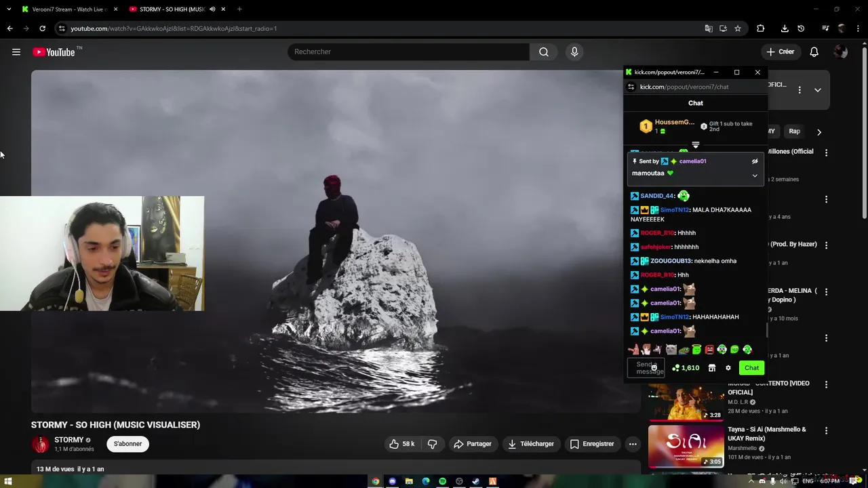Collapse the leaderboard with the triangle handle
The height and width of the screenshot is (488, 868).
[x=695, y=145]
